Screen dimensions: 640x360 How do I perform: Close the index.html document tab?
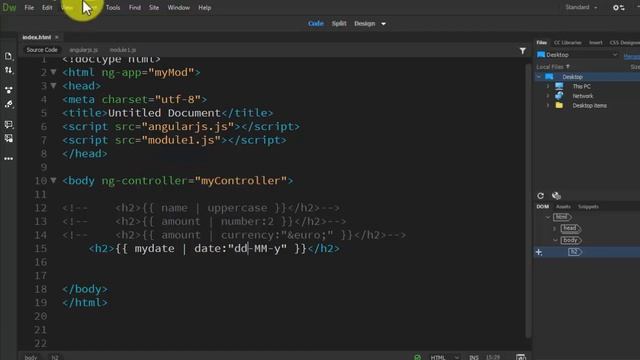57,37
